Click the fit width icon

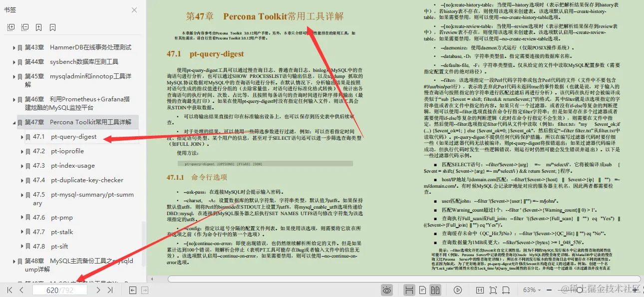pyautogui.click(x=507, y=290)
